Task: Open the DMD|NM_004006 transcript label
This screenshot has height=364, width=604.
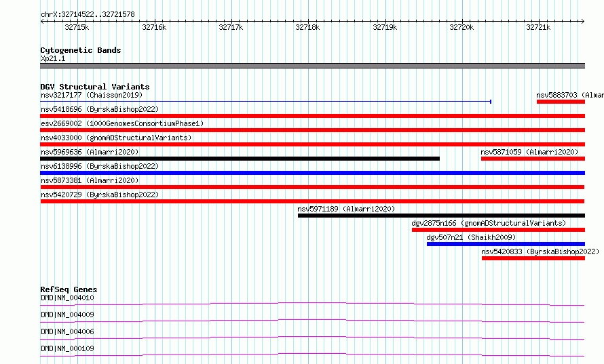Action: coord(67,331)
